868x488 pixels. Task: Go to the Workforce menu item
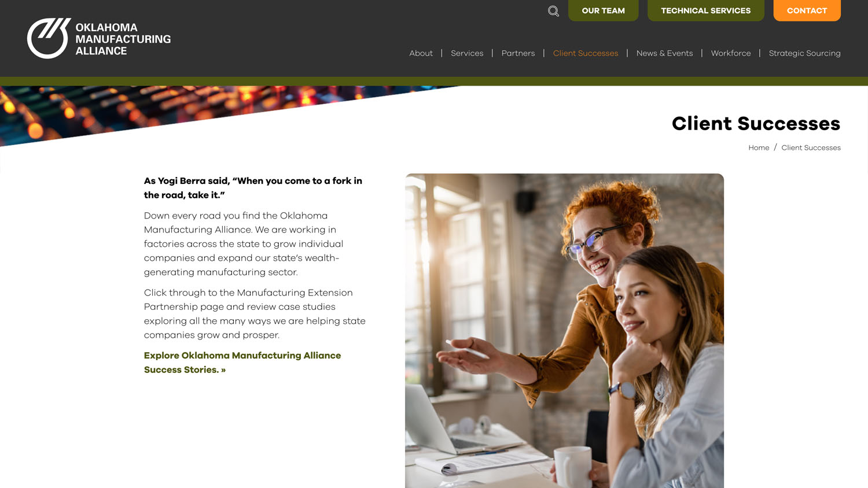pyautogui.click(x=731, y=53)
